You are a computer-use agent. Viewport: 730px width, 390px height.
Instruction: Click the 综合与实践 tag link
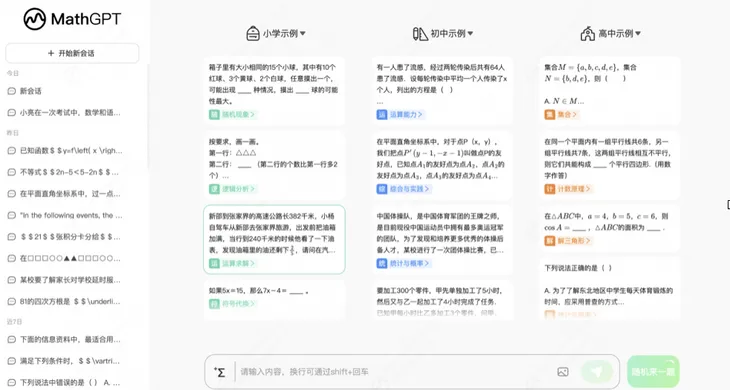[404, 188]
